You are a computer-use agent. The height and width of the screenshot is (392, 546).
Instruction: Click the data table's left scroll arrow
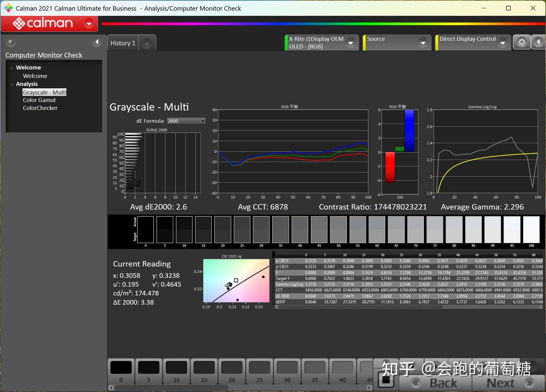coord(277,307)
